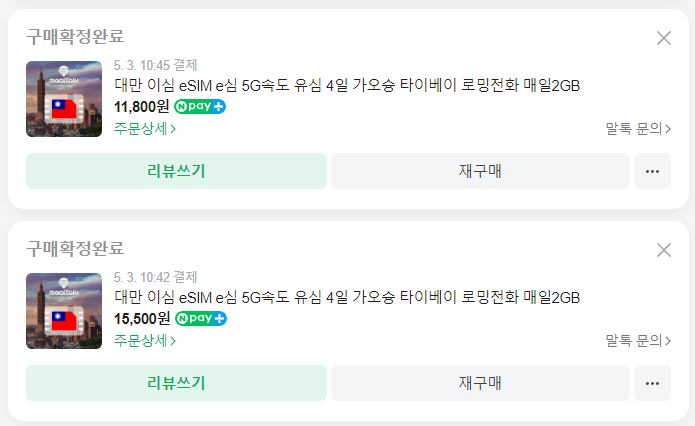This screenshot has height=426, width=695.
Task: Click 말톡 문의 on the 15,500원 order
Action: tap(638, 340)
